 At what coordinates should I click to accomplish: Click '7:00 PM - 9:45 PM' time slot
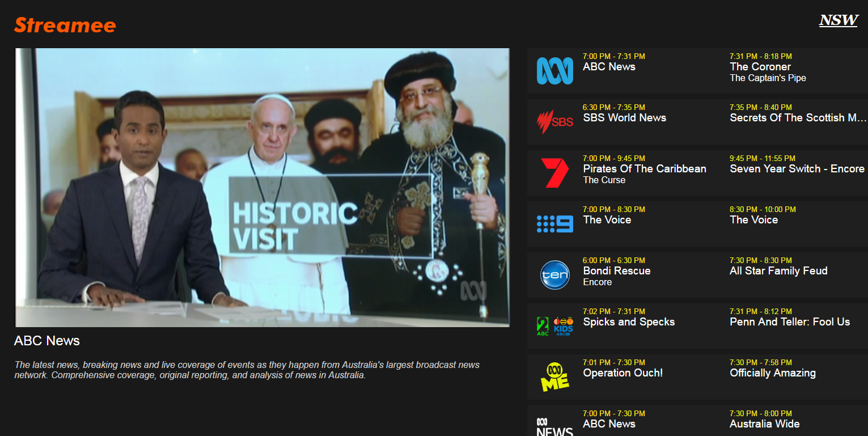tap(614, 158)
